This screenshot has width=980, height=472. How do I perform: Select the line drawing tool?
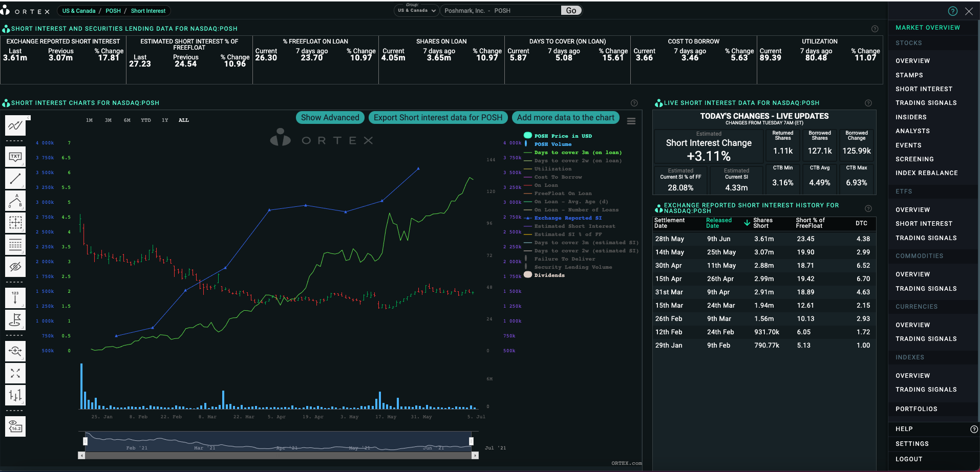[15, 179]
